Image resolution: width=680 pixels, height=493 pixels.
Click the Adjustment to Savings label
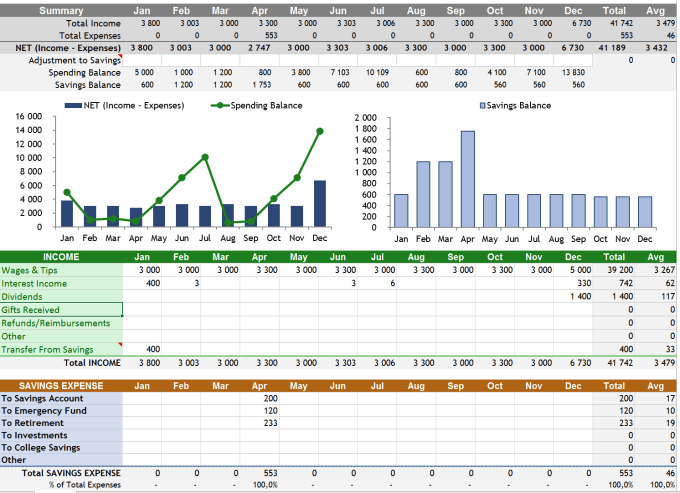pos(75,60)
